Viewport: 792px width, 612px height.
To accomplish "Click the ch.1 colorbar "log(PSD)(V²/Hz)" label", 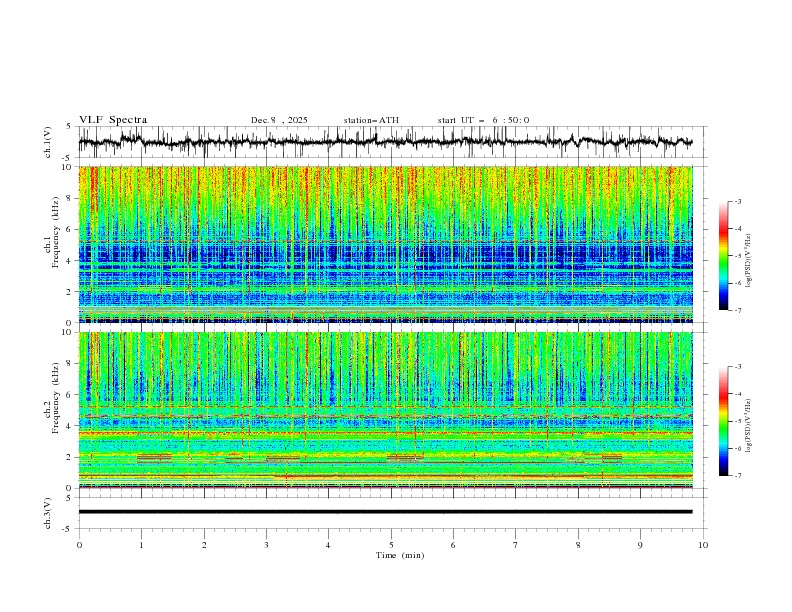I will [x=749, y=261].
